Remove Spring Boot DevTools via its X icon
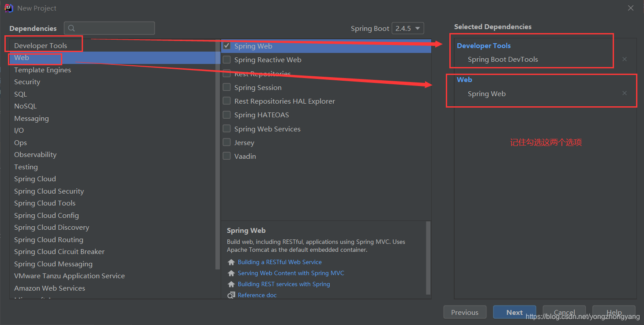Screen dimensions: 644x325 625,59
